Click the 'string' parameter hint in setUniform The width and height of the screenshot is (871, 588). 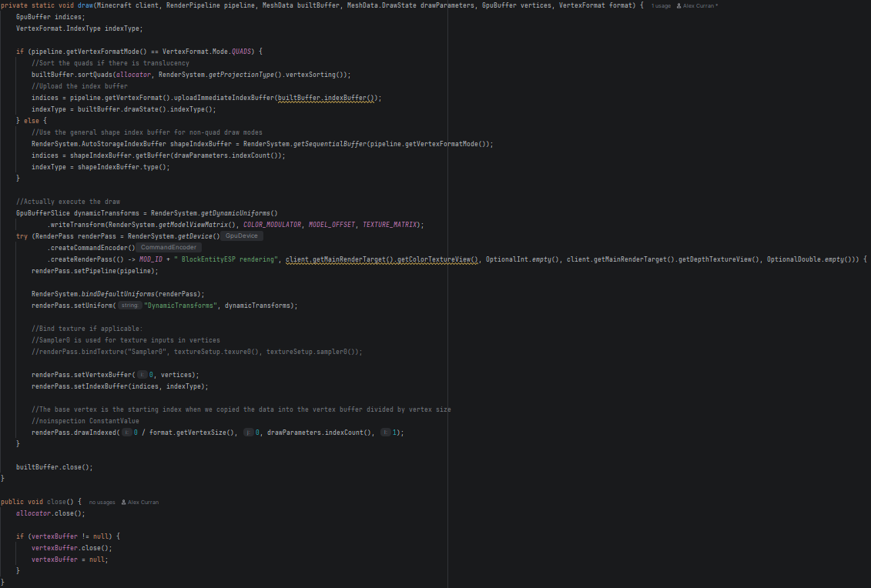(129, 306)
